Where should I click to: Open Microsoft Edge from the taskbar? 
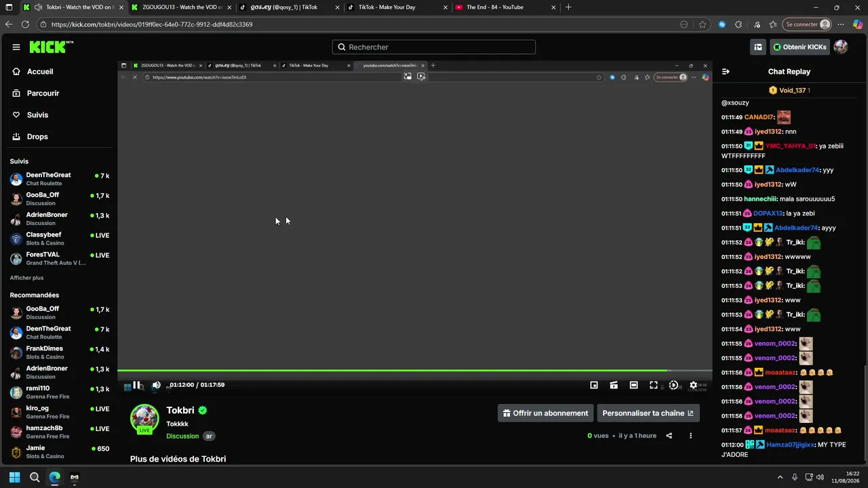click(55, 477)
